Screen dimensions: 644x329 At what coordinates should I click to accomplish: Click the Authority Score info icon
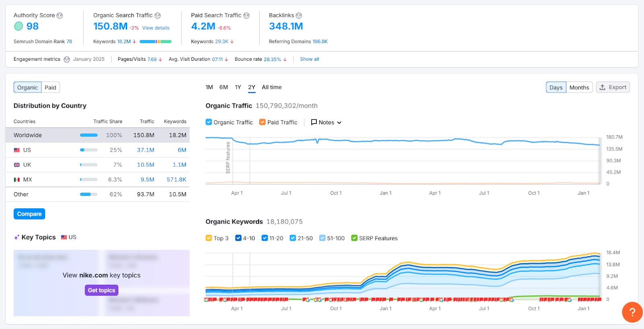coord(60,16)
